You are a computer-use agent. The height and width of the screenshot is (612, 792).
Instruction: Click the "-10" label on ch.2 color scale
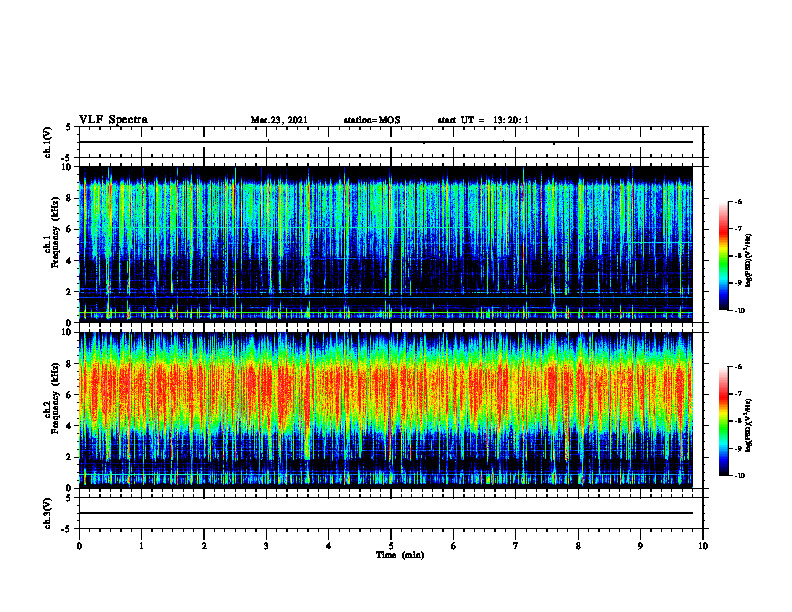click(x=739, y=476)
